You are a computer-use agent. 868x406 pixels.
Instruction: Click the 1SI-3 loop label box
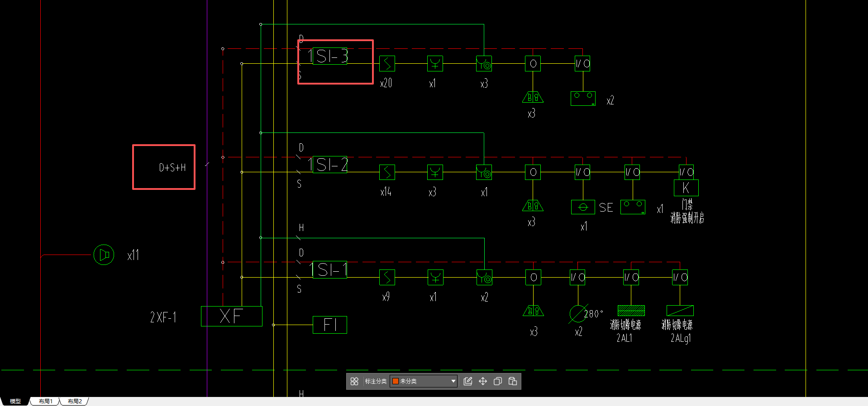(x=330, y=56)
